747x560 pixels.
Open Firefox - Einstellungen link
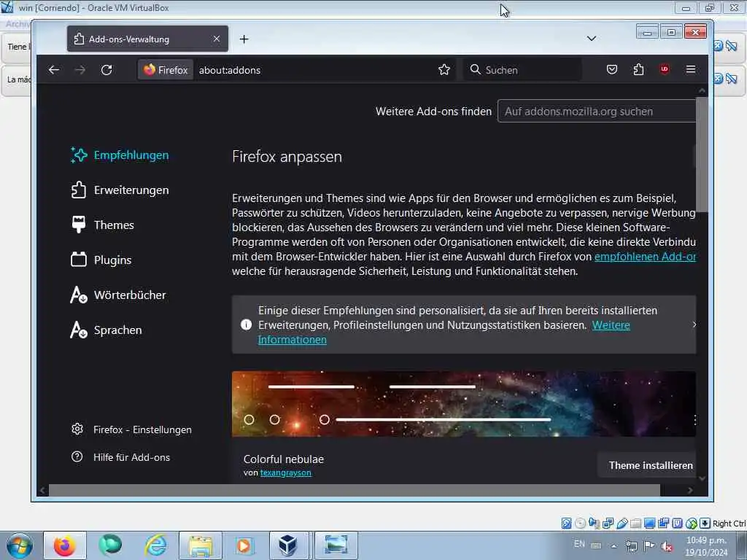pos(131,429)
